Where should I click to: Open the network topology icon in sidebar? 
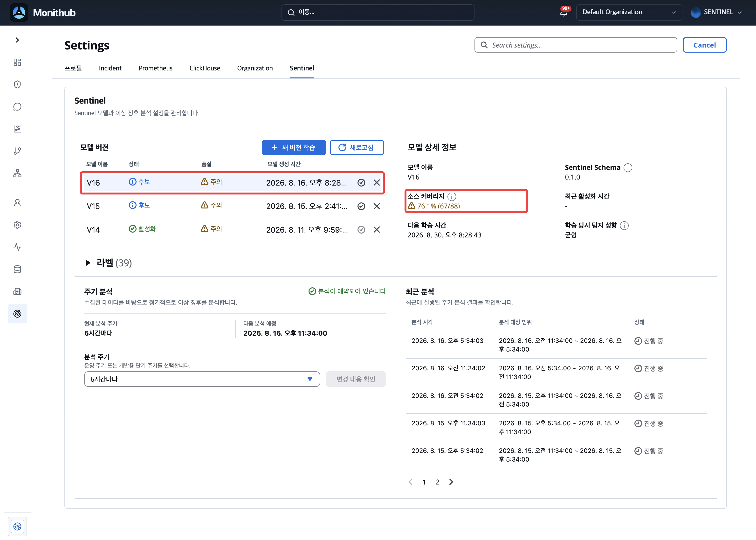[17, 173]
